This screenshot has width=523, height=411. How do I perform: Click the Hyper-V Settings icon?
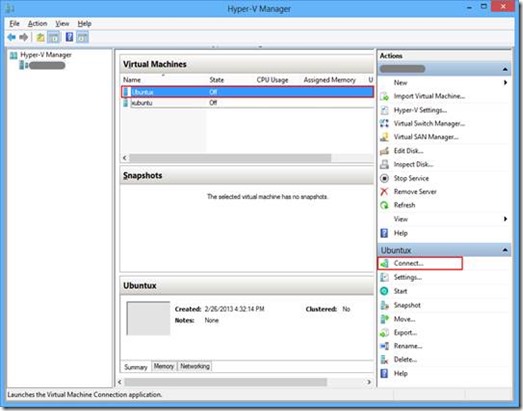click(384, 110)
